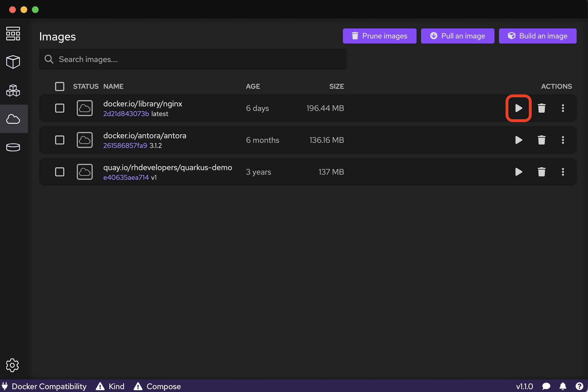Expand more options for quarkus-demo image

click(563, 172)
